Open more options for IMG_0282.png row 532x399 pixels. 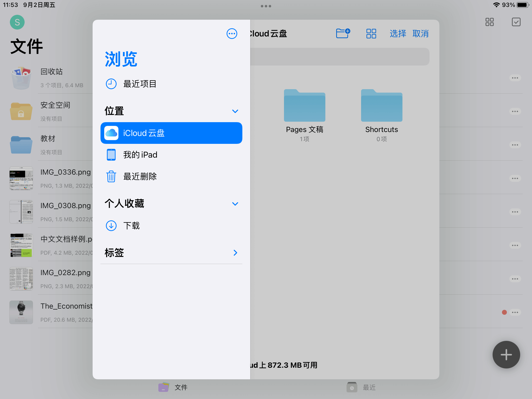[515, 279]
